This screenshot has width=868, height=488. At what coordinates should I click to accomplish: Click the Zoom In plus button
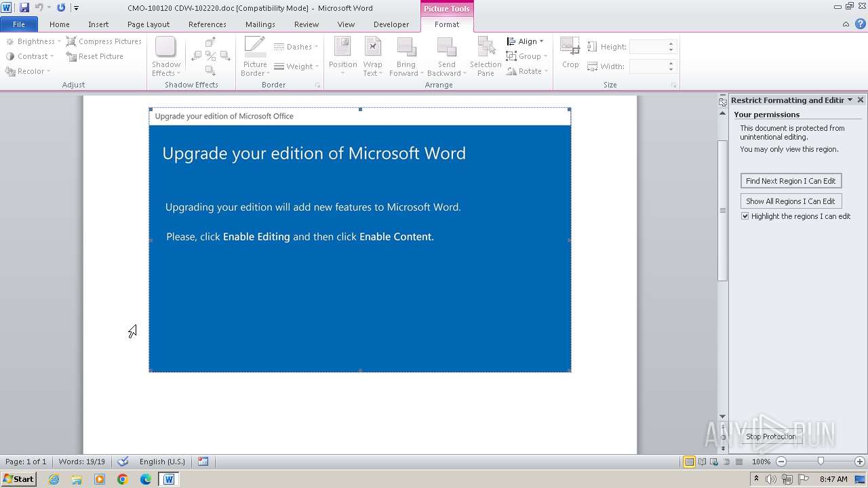tap(860, 462)
